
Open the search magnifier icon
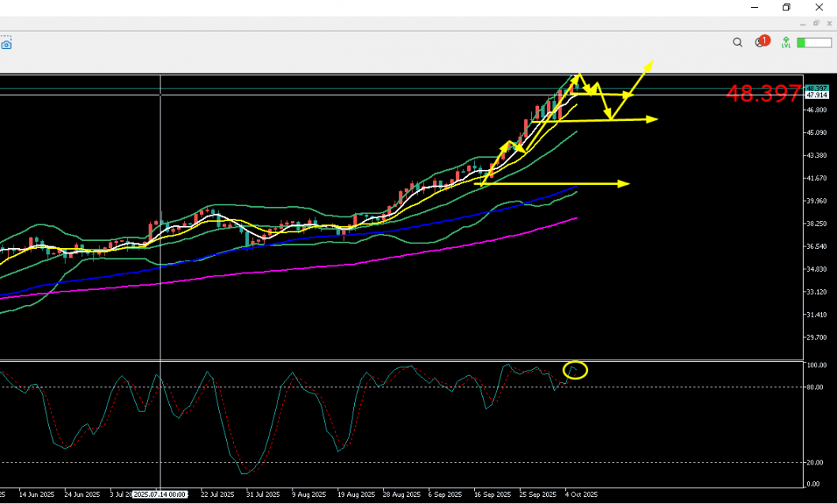737,43
